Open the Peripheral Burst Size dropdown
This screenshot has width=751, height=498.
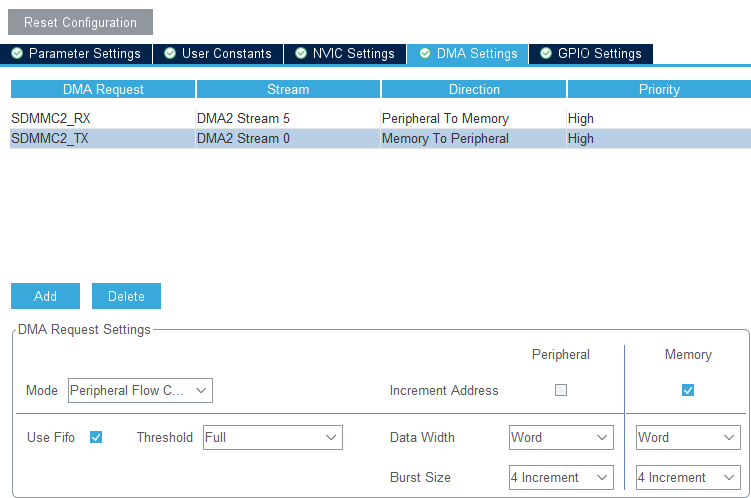[561, 477]
